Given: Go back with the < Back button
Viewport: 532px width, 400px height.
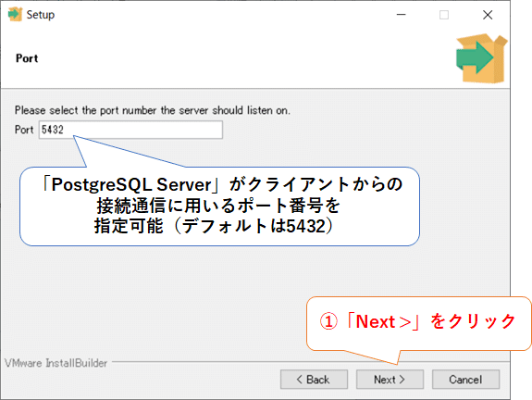Looking at the screenshot, I should (x=314, y=380).
